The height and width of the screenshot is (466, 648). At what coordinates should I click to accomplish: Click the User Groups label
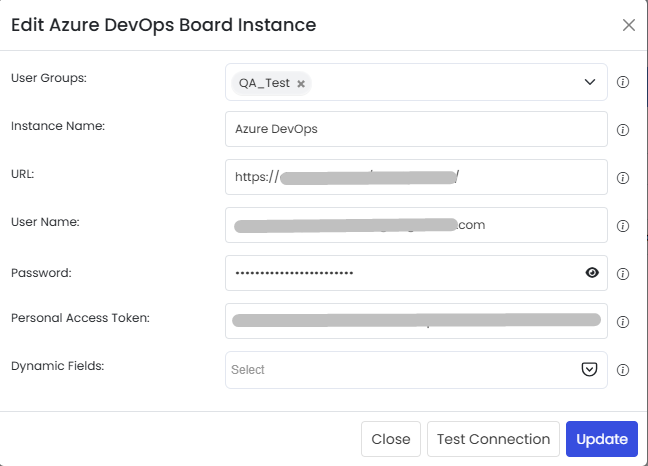49,78
